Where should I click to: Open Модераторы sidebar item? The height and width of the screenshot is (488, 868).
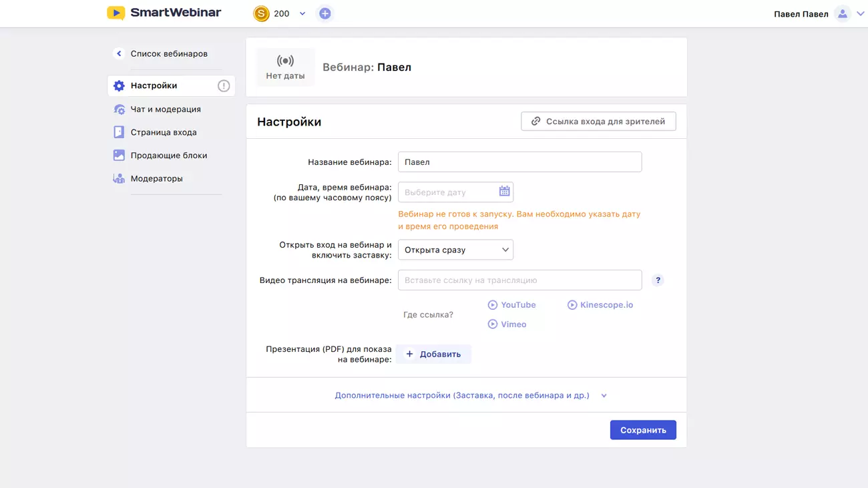pos(156,178)
